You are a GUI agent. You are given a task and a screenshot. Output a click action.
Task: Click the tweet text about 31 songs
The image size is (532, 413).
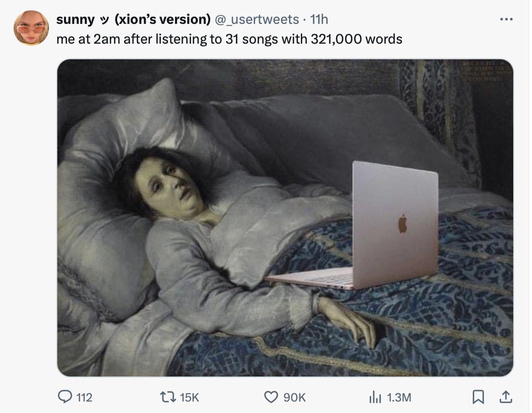tap(230, 39)
